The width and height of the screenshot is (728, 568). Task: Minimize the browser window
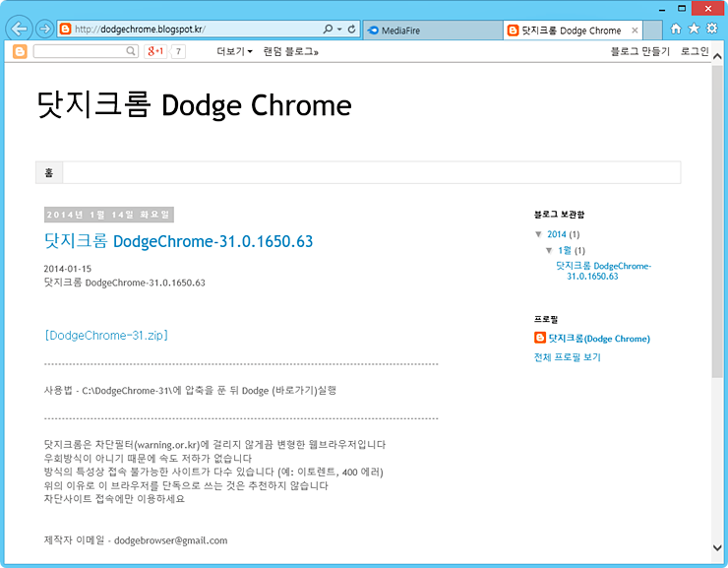click(x=662, y=8)
